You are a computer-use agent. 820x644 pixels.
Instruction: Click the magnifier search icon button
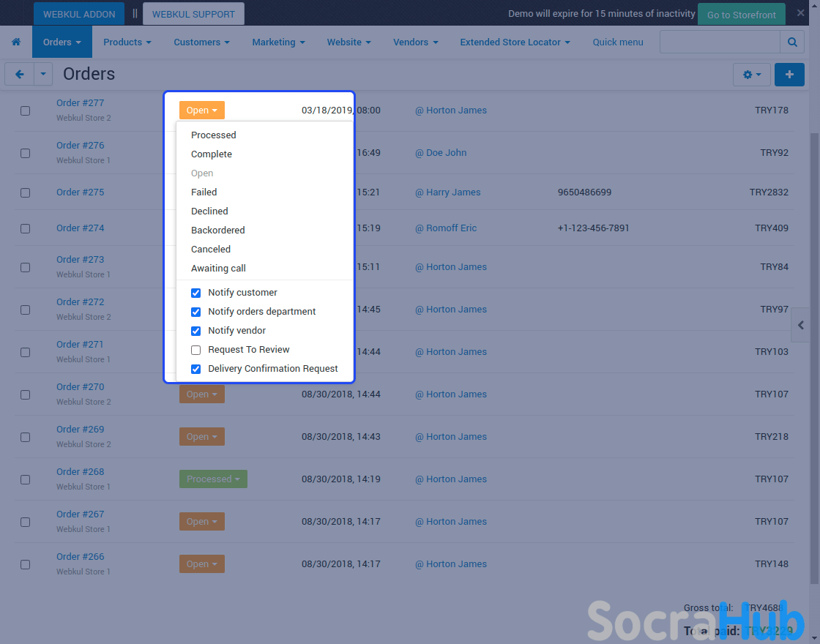click(792, 42)
